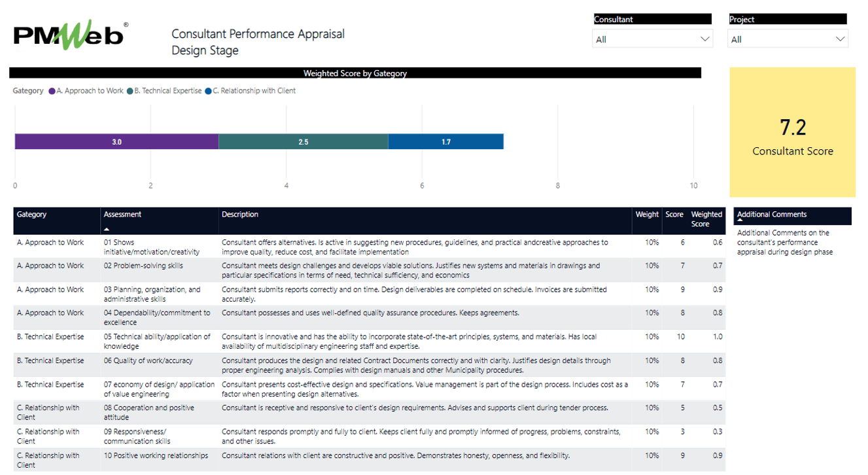Expand the Consultant dropdown showing 'All'

(x=705, y=39)
